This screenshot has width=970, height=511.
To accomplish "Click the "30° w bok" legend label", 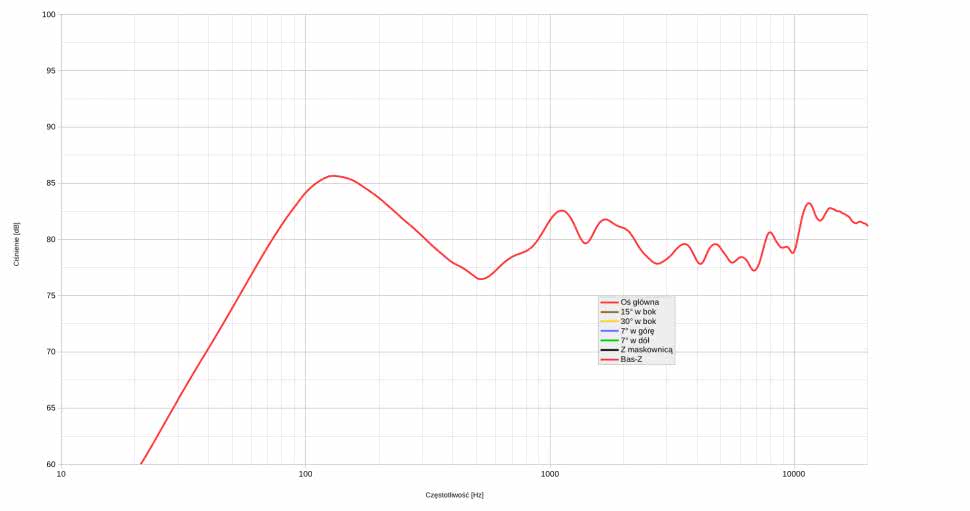I will [637, 321].
